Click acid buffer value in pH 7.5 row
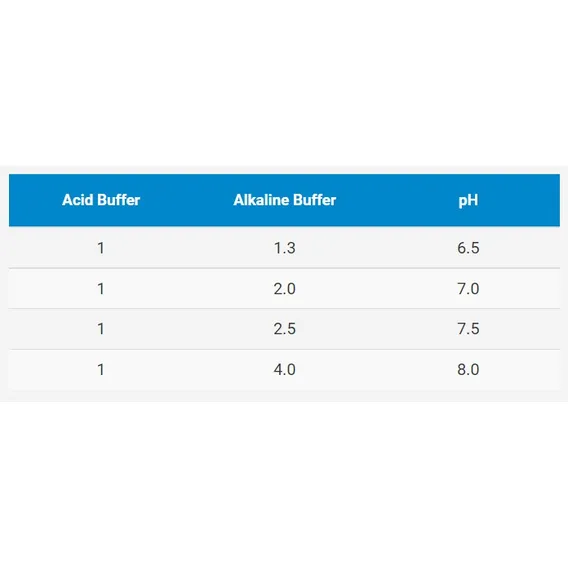The width and height of the screenshot is (568, 568). [x=101, y=329]
